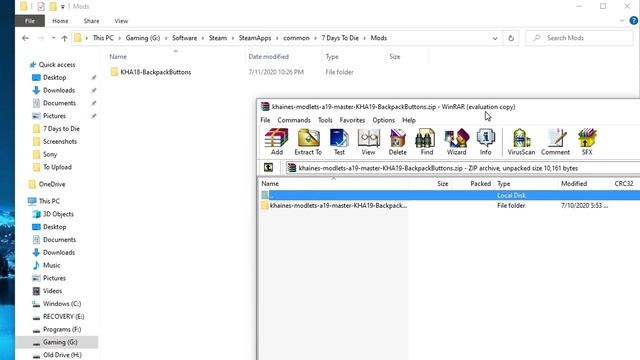Click Explorer Back arrow
Image resolution: width=640 pixels, height=360 pixels.
pos(25,38)
